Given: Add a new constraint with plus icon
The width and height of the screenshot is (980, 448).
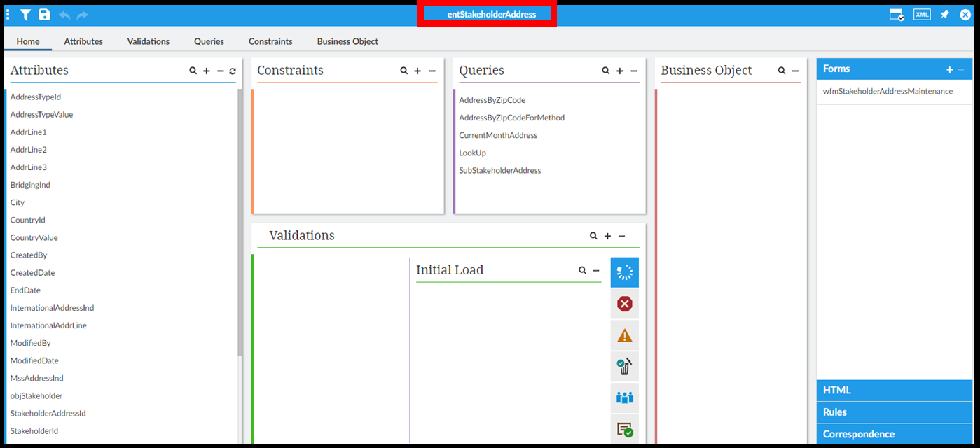Looking at the screenshot, I should (417, 71).
